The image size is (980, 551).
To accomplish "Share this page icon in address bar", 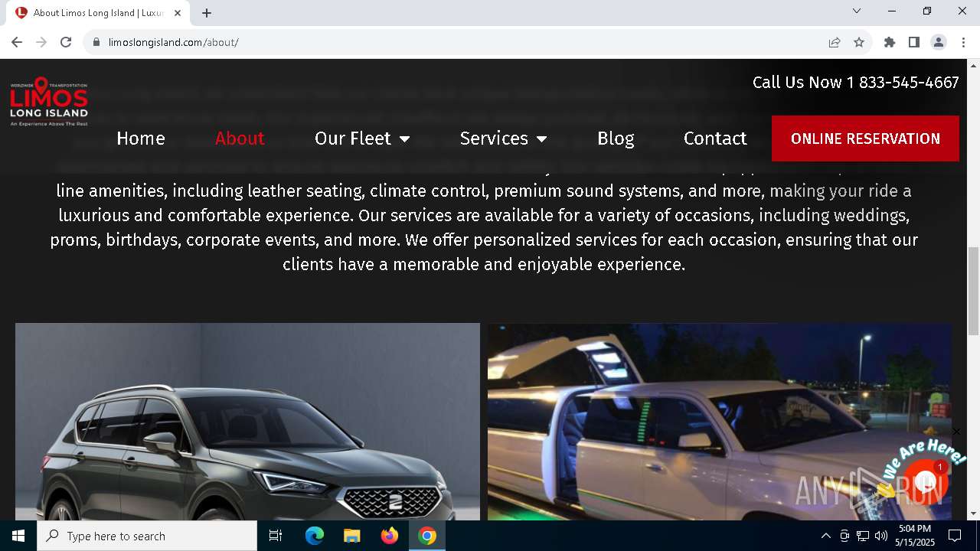I will (x=835, y=42).
